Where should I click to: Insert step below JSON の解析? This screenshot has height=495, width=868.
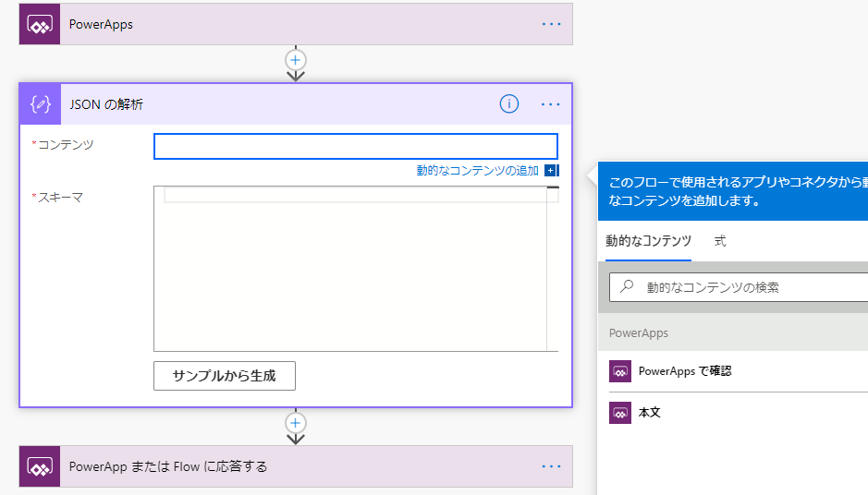(296, 423)
